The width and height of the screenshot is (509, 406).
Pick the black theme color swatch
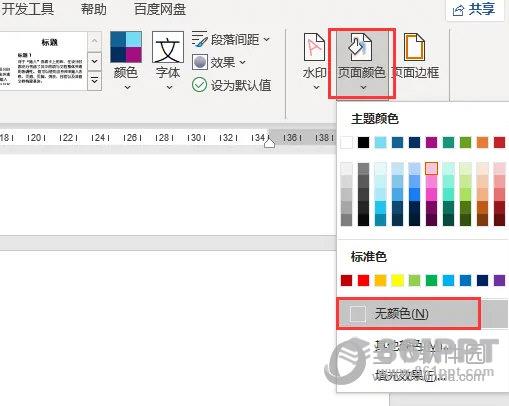[x=363, y=143]
